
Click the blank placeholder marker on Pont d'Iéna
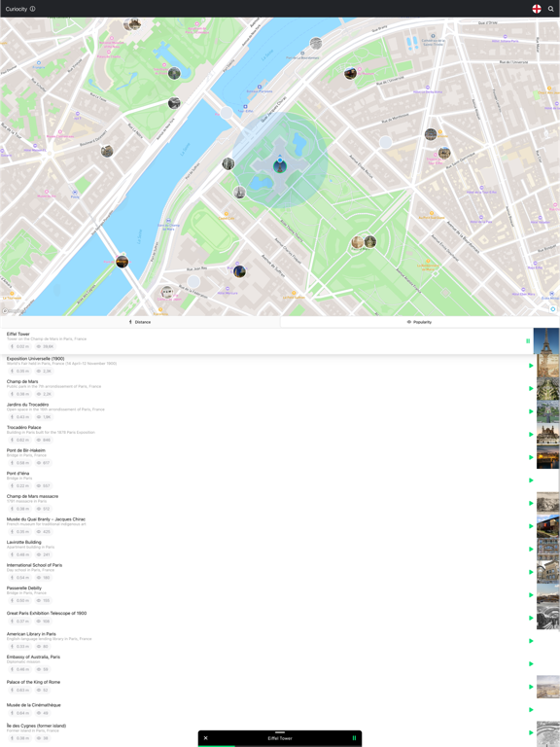(227, 113)
